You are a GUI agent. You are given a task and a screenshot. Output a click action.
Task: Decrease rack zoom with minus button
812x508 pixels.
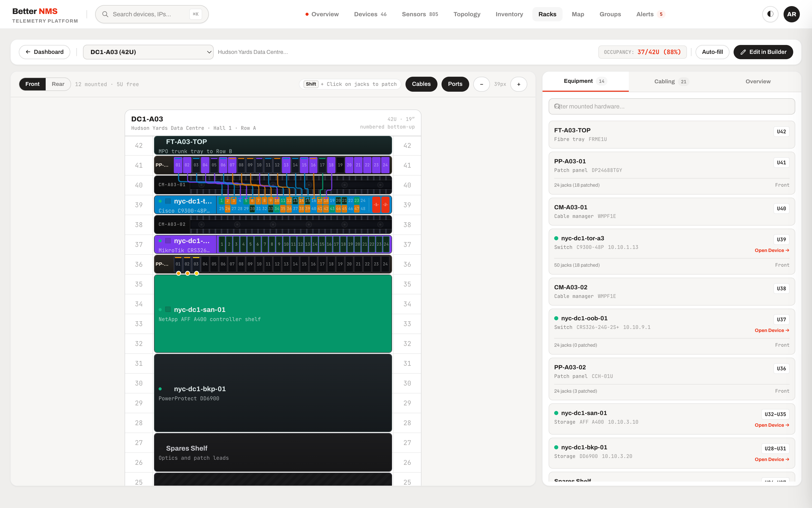[482, 84]
